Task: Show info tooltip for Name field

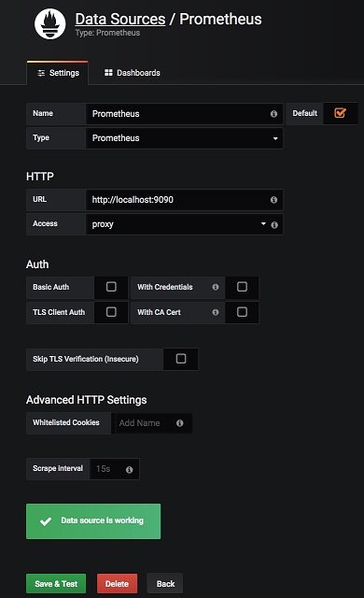Action: [x=273, y=114]
